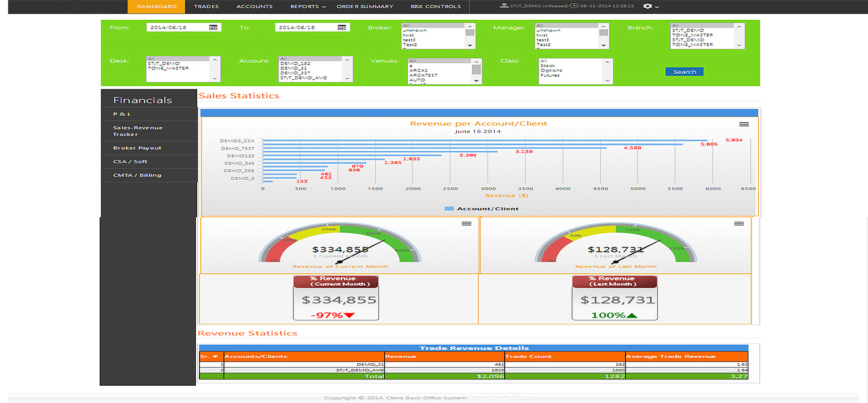Image resolution: width=868 pixels, height=403 pixels.
Task: Click the Class list down scroll arrow
Action: (x=607, y=80)
